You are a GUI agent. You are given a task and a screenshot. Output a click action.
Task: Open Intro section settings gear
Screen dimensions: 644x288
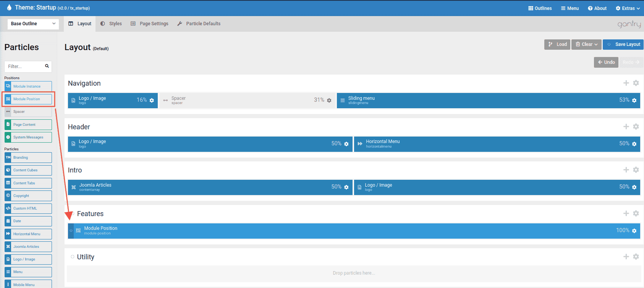[x=636, y=170]
